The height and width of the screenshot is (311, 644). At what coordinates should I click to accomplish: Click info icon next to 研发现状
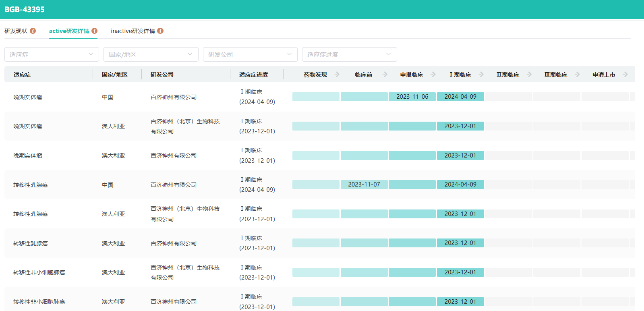(x=33, y=31)
